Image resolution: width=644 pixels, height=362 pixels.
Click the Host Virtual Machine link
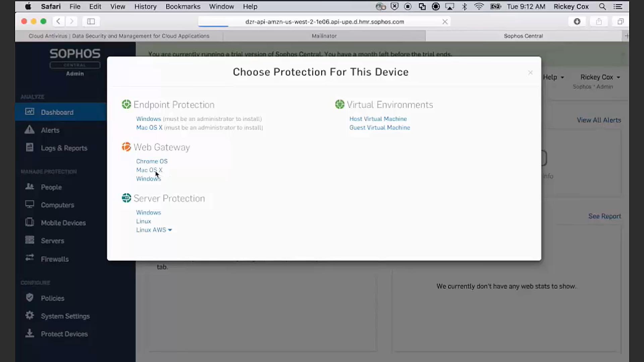click(378, 119)
